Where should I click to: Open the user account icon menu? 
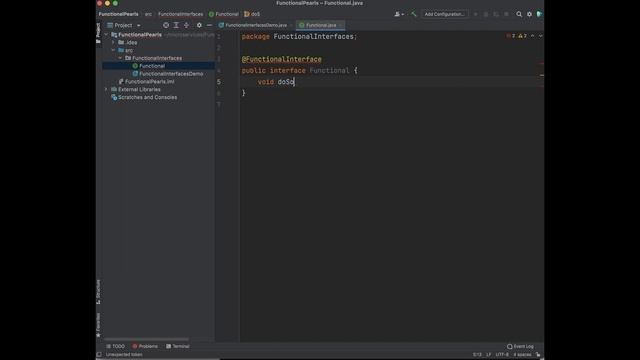(x=399, y=14)
